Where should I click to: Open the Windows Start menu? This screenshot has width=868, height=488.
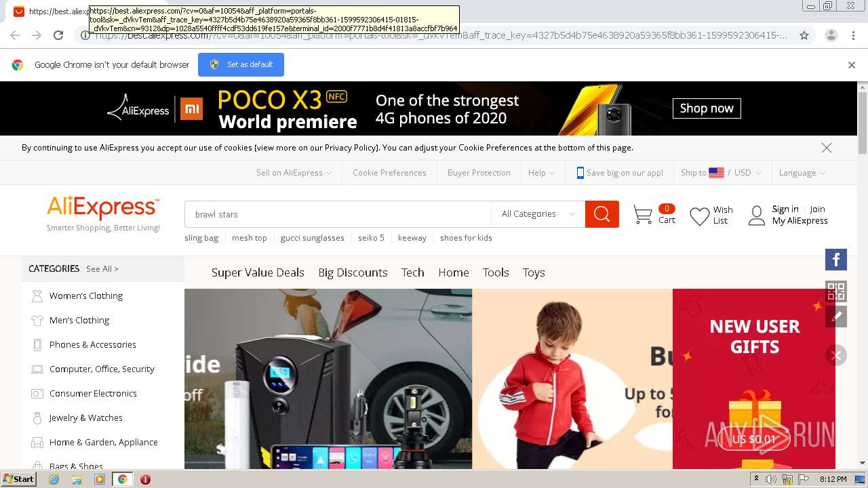[19, 479]
